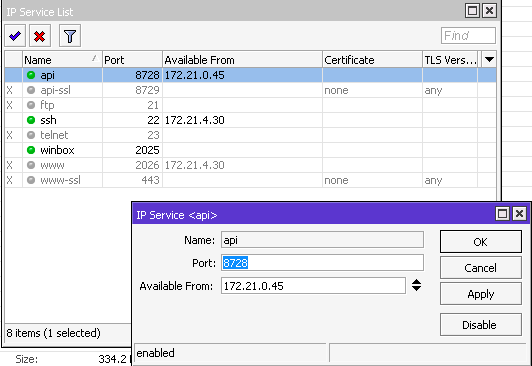Click port 2025 of winbox
Viewport: 532px width, 366px height.
click(147, 150)
